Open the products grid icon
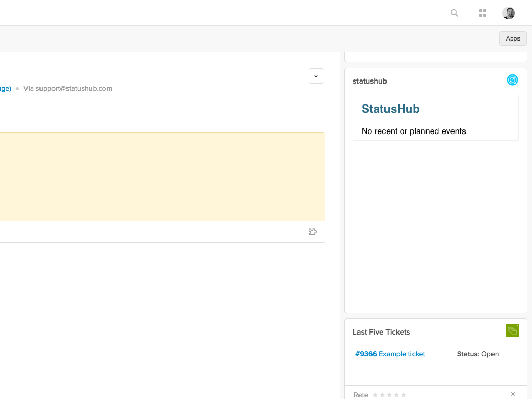 pos(483,13)
